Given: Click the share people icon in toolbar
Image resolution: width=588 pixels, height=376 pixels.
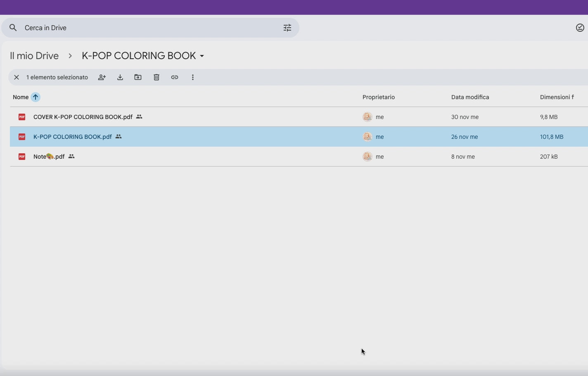Looking at the screenshot, I should pyautogui.click(x=102, y=77).
